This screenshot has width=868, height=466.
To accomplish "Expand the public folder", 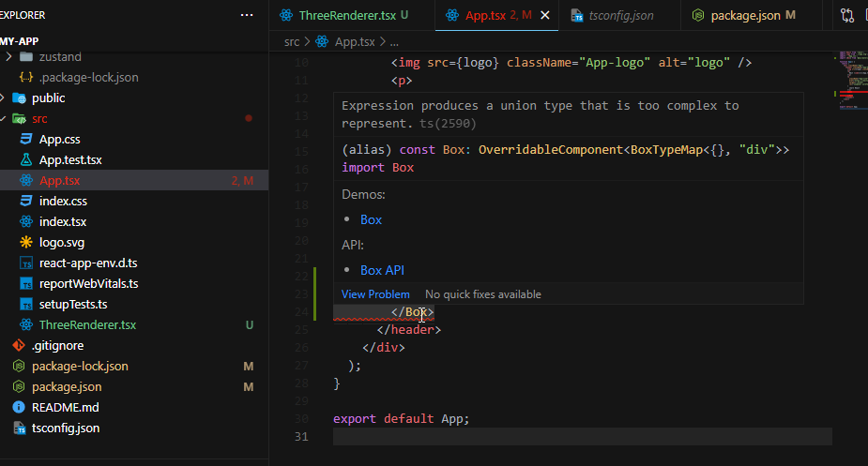I will point(6,98).
